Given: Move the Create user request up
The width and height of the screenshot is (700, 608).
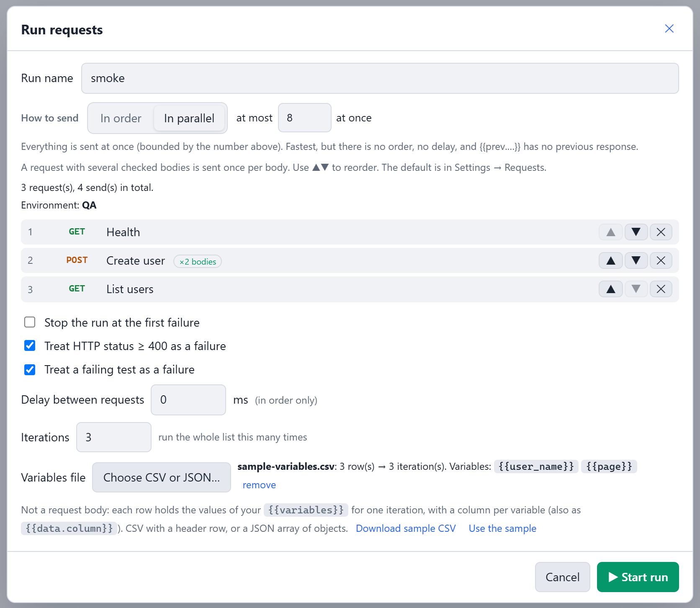Looking at the screenshot, I should (611, 260).
